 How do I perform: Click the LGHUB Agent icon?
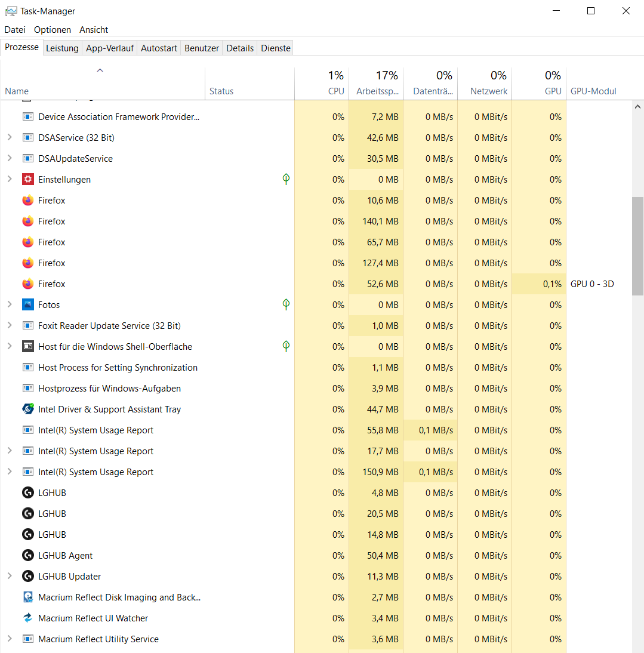[x=28, y=555]
